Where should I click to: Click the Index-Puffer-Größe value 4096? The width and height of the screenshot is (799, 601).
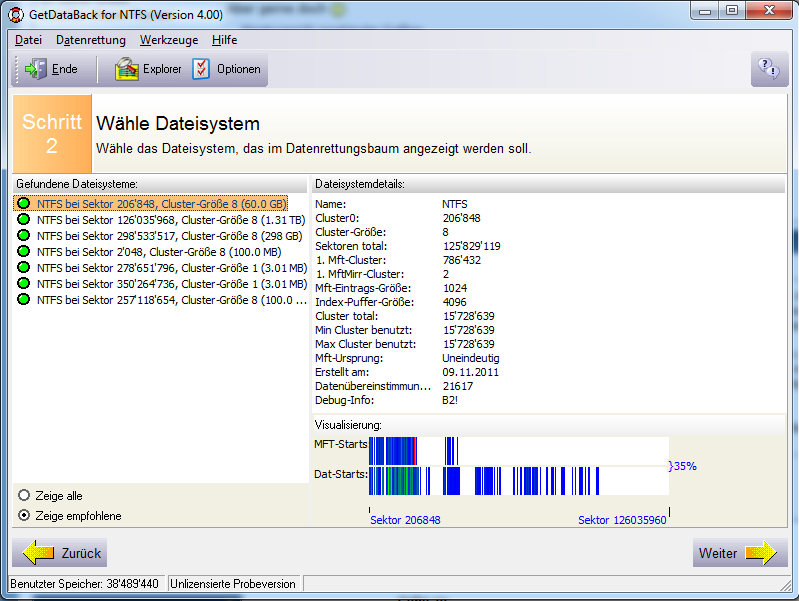point(455,302)
